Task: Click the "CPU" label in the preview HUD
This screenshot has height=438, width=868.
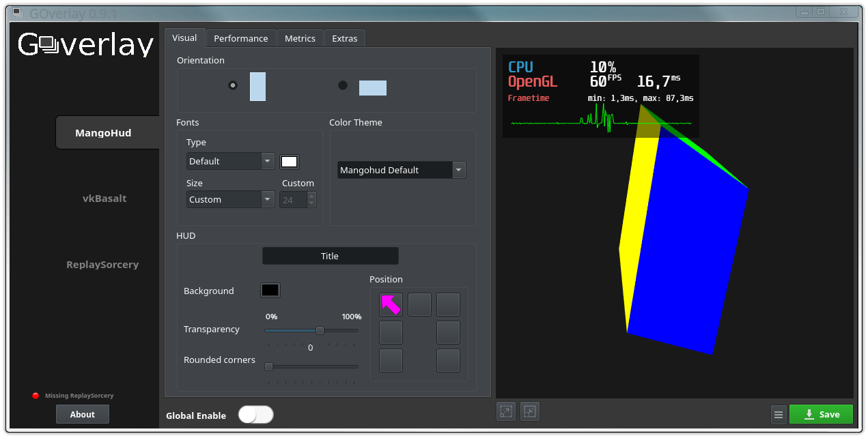Action: (x=520, y=67)
